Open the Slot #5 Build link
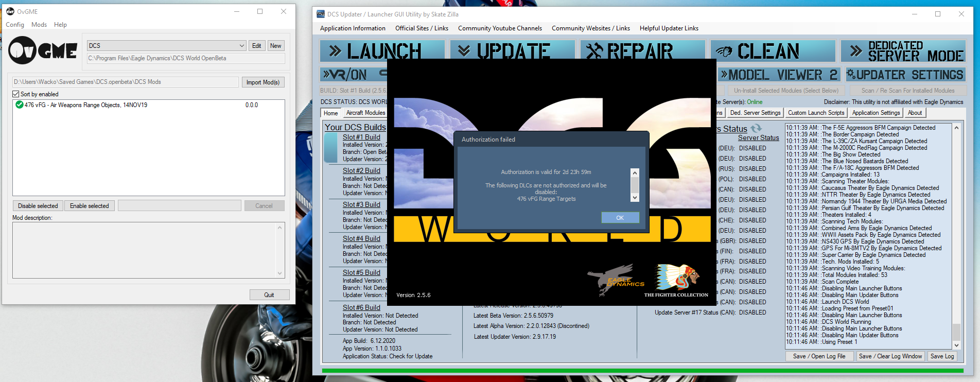 pos(361,273)
